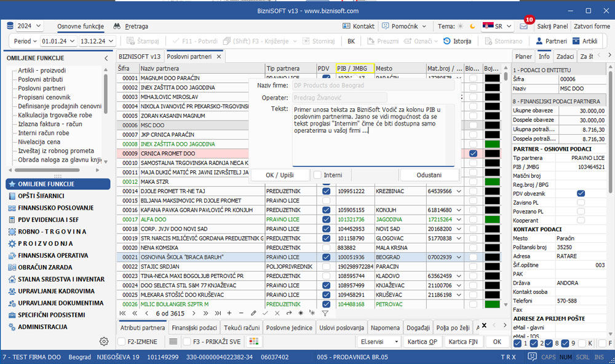Open the El.servisi dropdown
Image resolution: width=615 pixels, height=364 pixels.
click(x=379, y=341)
